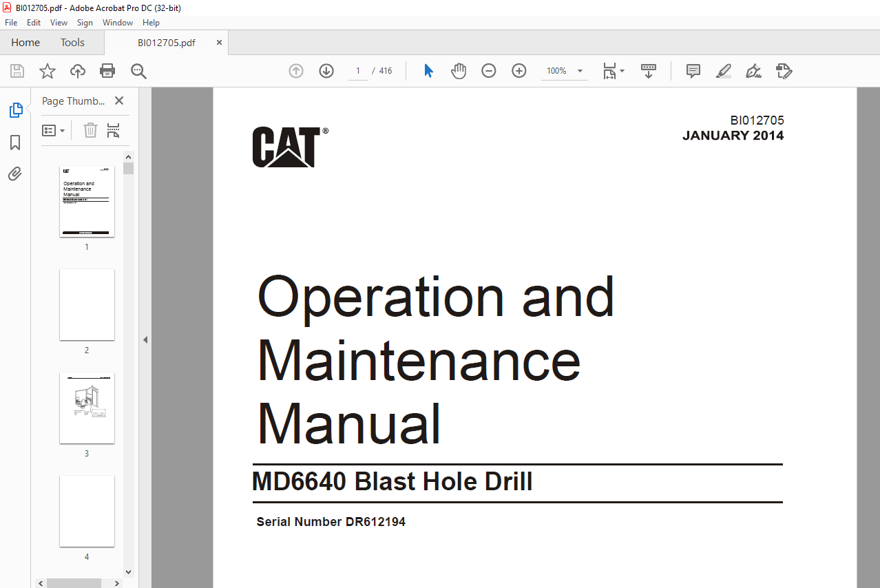Click the thumbnail panel scroll up arrow
880x588 pixels.
[128, 156]
